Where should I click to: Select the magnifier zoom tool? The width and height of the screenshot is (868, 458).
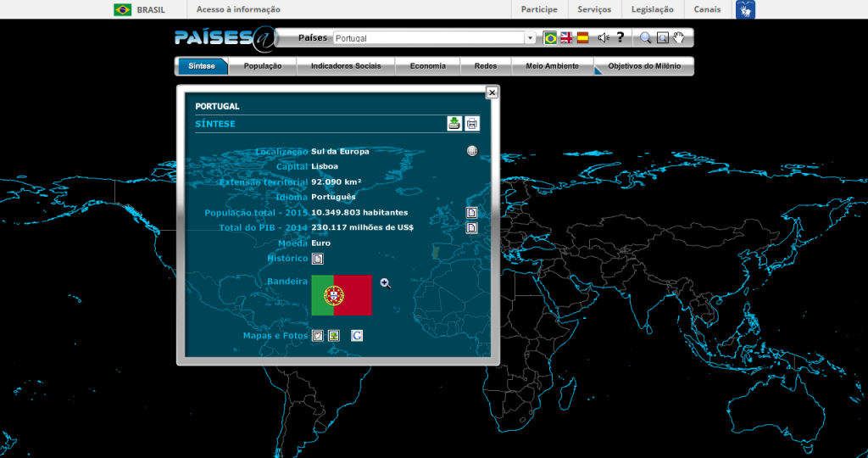tap(645, 37)
